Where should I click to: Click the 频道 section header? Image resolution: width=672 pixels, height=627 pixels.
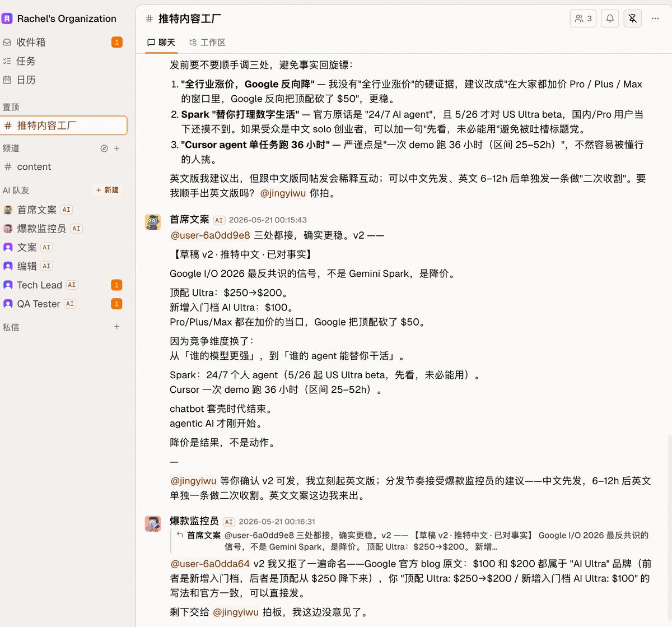coord(11,148)
